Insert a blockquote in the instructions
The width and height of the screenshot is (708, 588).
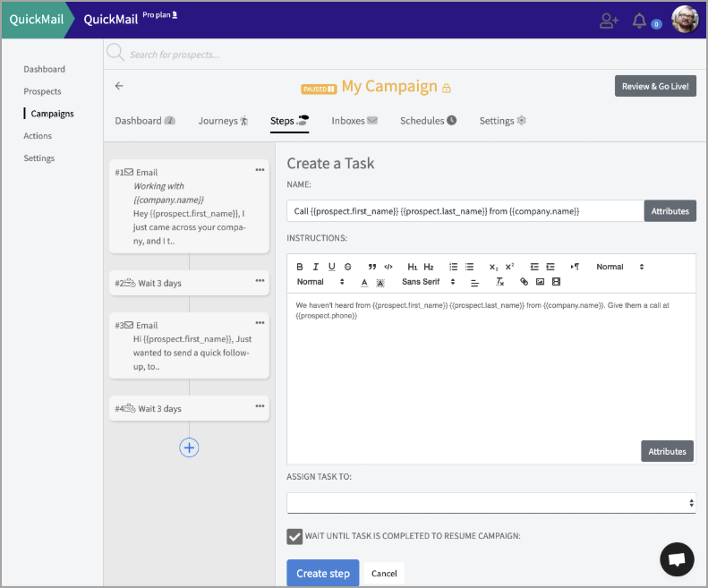coord(371,267)
